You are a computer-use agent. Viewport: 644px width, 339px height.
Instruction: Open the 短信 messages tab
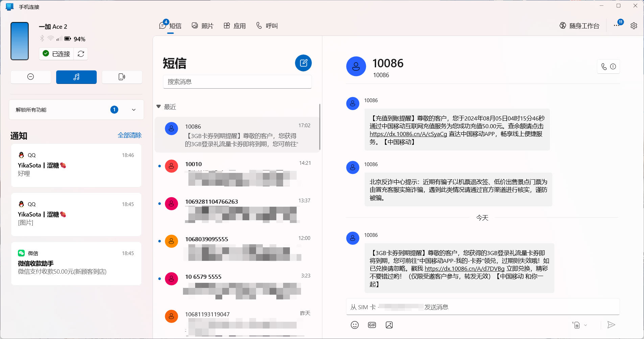tap(170, 26)
